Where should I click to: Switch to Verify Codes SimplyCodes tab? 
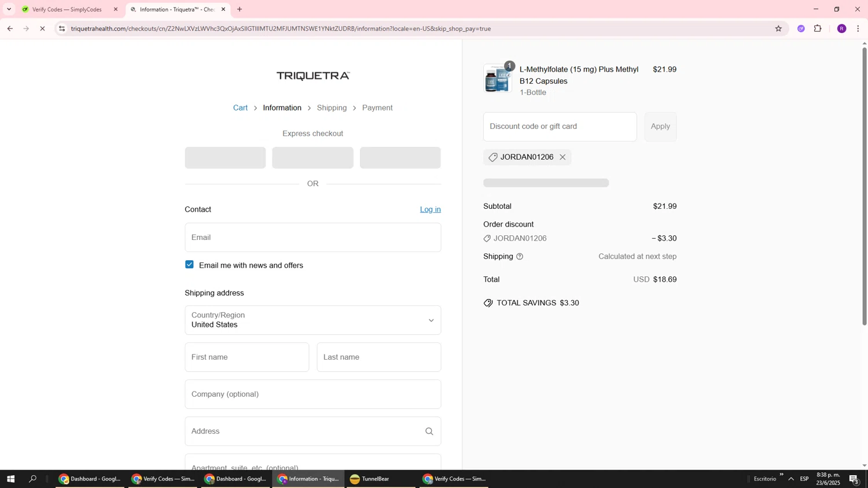point(67,9)
